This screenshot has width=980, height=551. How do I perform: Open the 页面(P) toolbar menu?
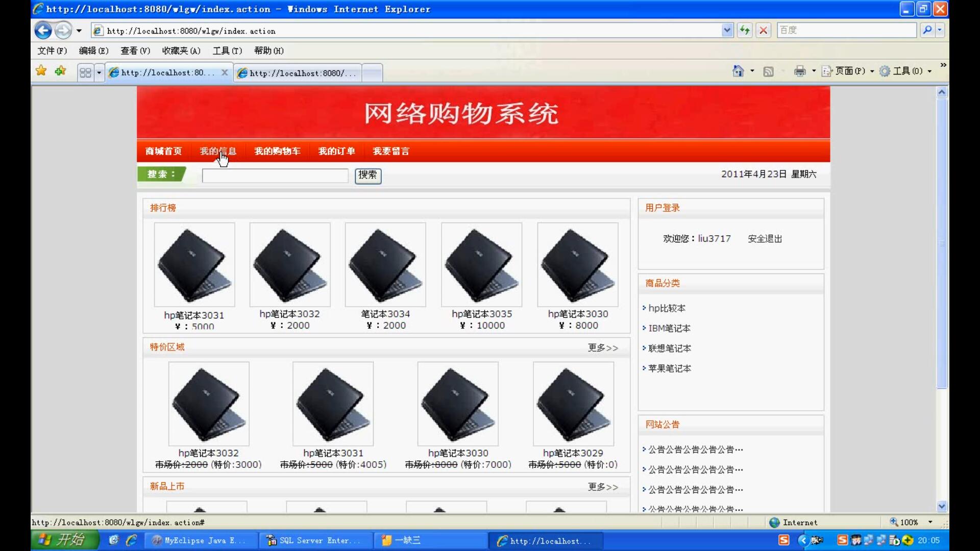(x=848, y=71)
